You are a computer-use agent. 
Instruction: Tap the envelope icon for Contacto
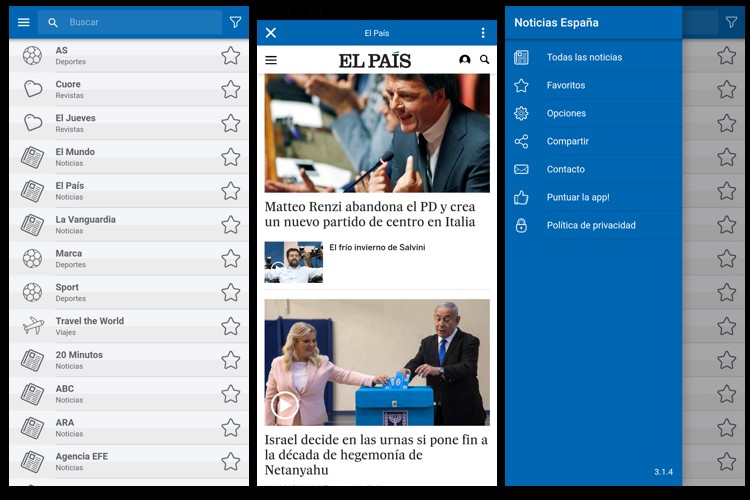[x=521, y=169]
